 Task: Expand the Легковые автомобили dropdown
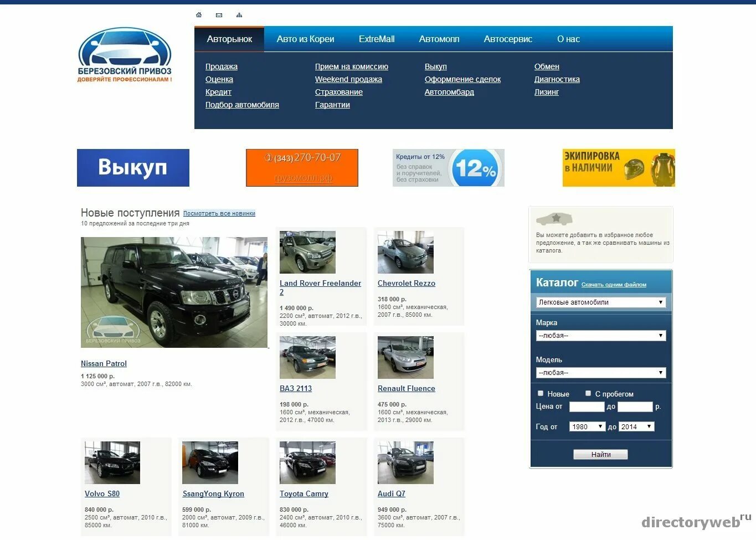[x=601, y=302]
